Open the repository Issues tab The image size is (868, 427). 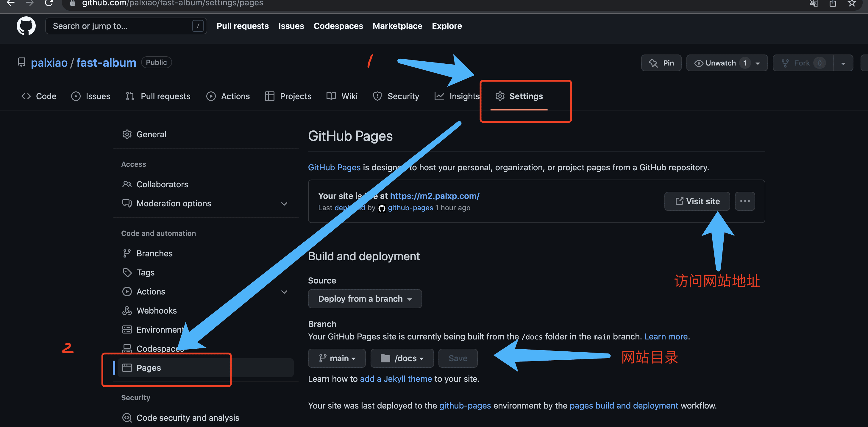91,96
